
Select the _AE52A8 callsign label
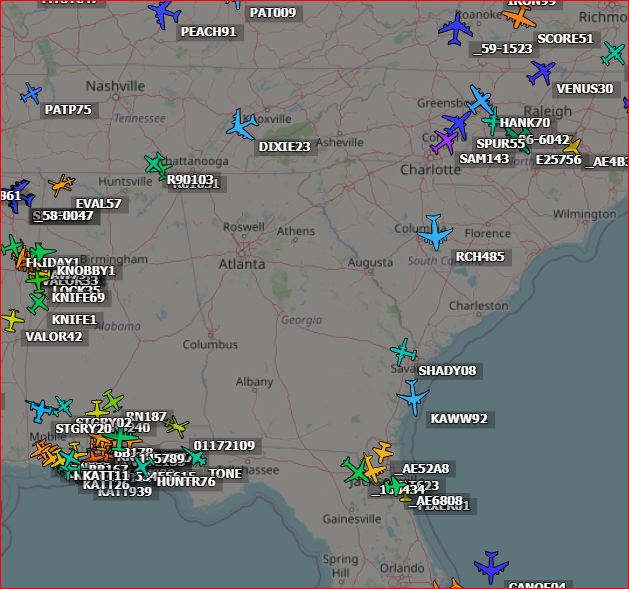[422, 469]
